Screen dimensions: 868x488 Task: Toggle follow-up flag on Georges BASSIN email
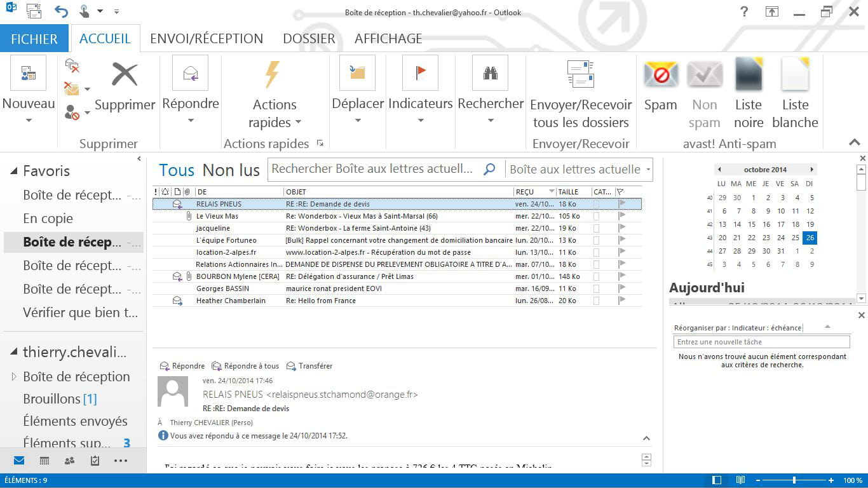[621, 288]
